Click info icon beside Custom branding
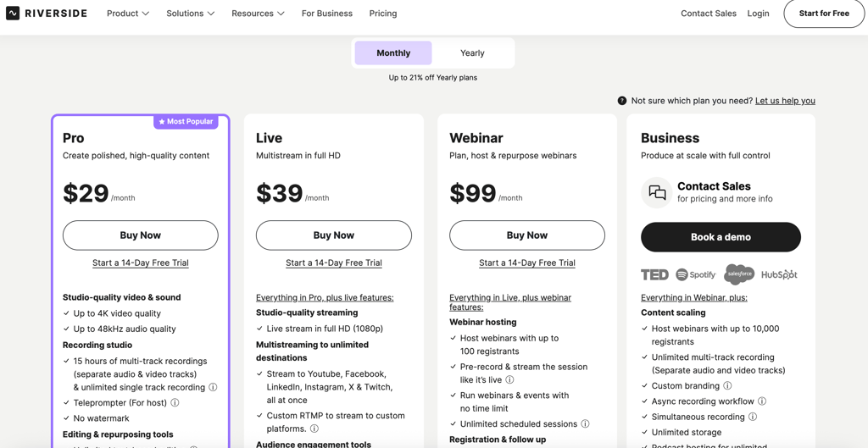 coord(727,386)
